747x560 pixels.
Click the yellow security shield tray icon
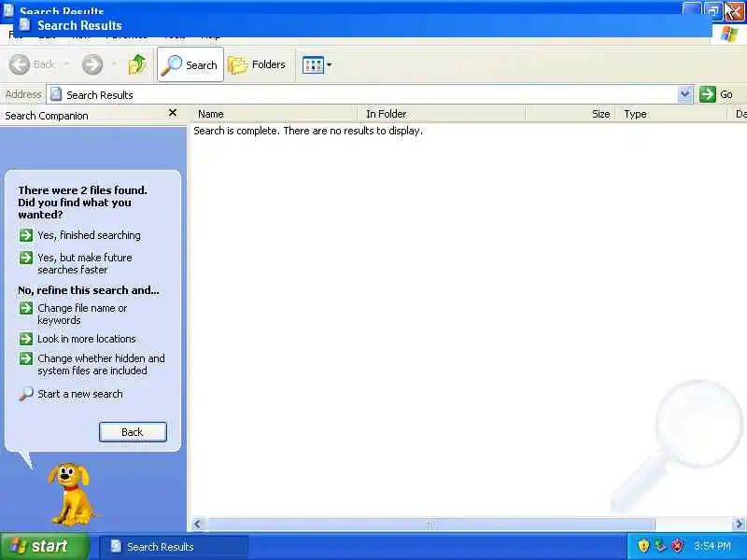(x=643, y=545)
